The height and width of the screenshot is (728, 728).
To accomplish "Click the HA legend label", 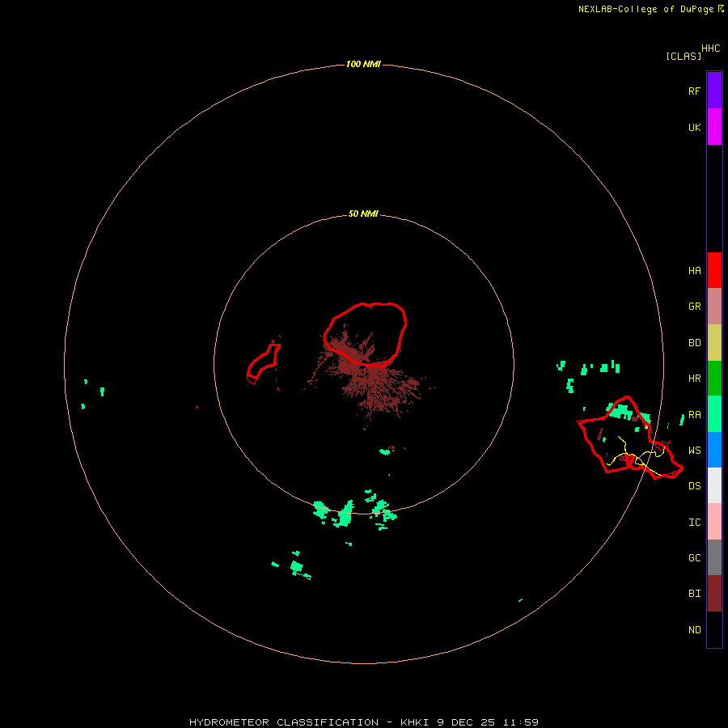I will pos(694,271).
